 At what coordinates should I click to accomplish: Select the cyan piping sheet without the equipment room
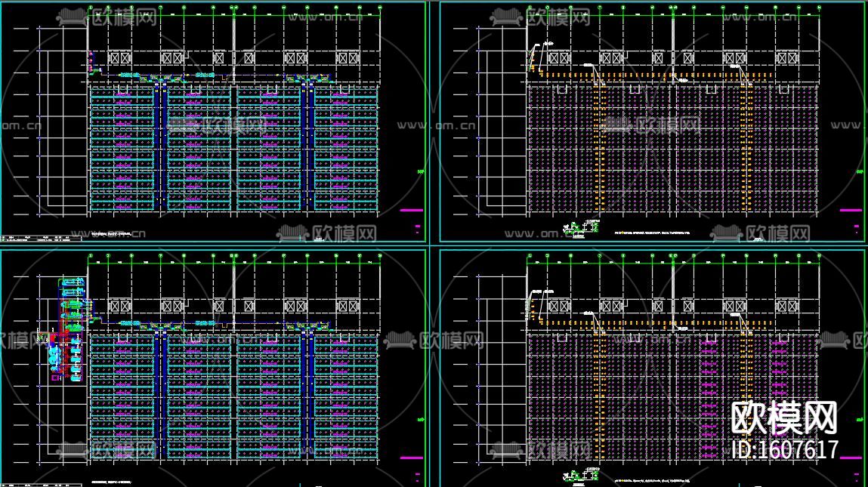coord(214,122)
